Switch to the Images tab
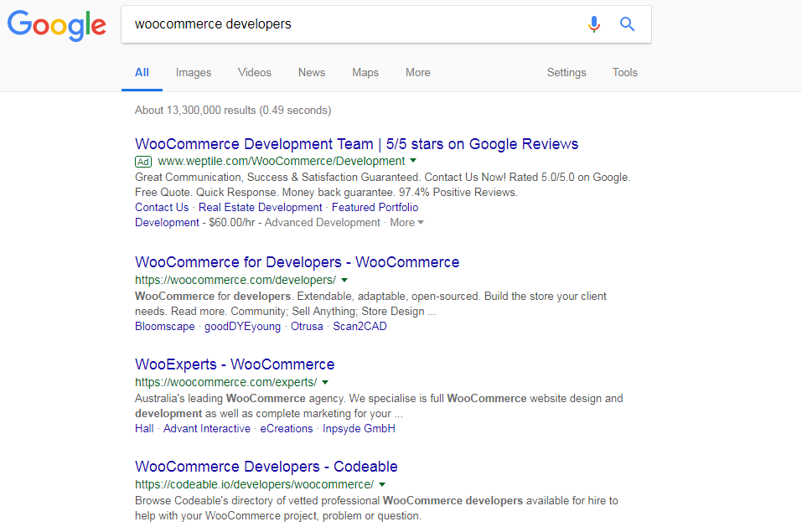802x532 pixels. pyautogui.click(x=194, y=73)
